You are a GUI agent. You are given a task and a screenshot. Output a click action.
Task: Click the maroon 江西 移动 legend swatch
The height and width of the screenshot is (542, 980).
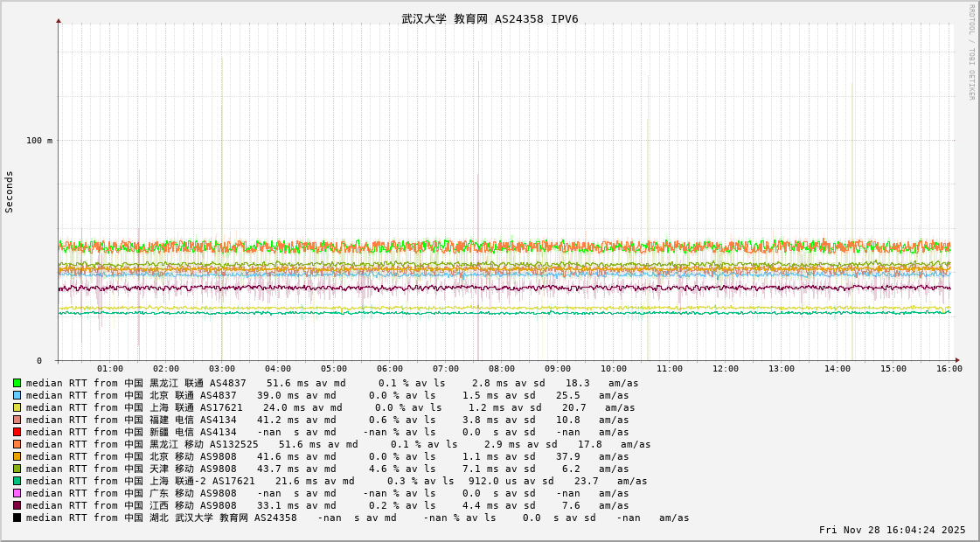[17, 505]
